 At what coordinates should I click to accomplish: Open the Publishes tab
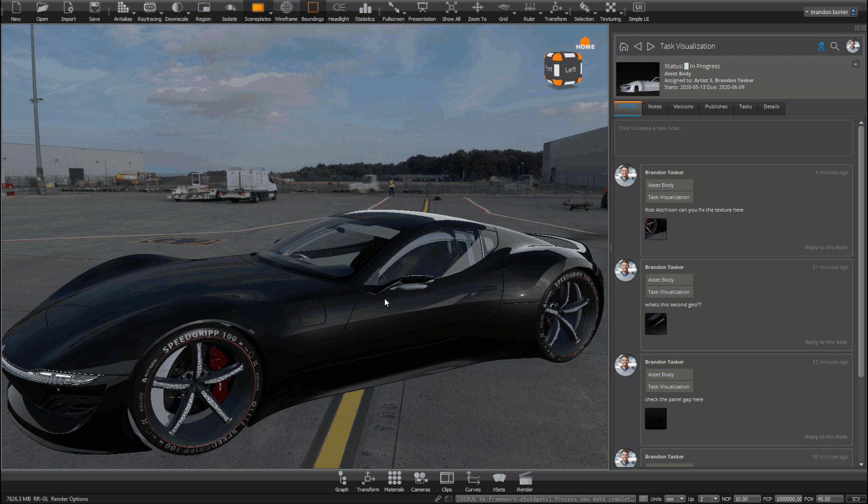click(x=716, y=108)
